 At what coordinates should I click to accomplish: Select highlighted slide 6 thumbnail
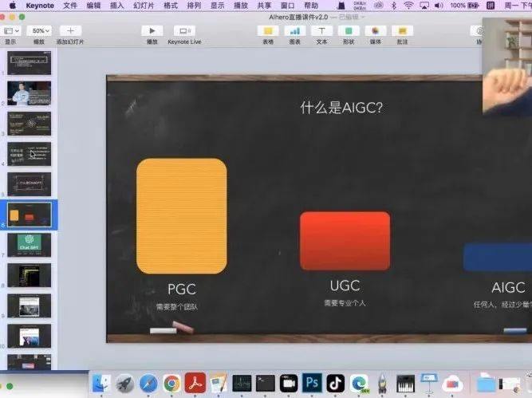[30, 215]
